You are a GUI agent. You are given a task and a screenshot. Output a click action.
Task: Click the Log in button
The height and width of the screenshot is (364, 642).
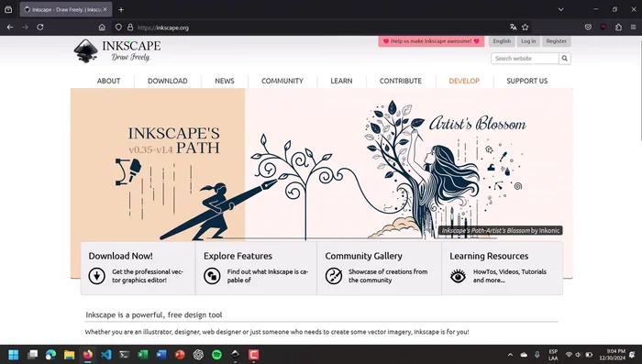point(528,41)
